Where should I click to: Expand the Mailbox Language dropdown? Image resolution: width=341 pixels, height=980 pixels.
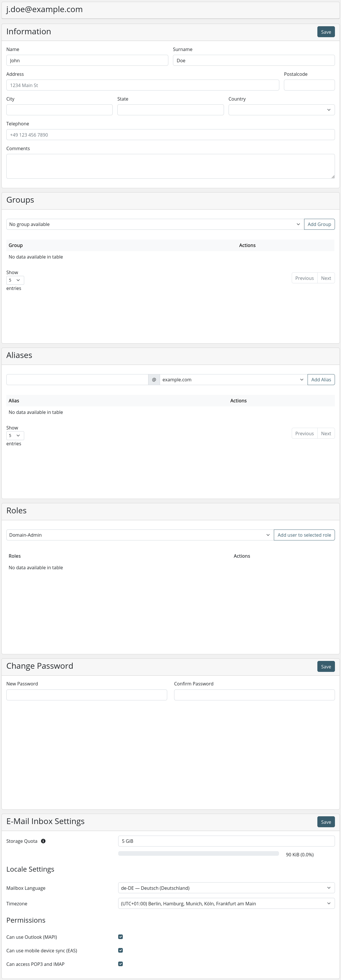[226, 887]
